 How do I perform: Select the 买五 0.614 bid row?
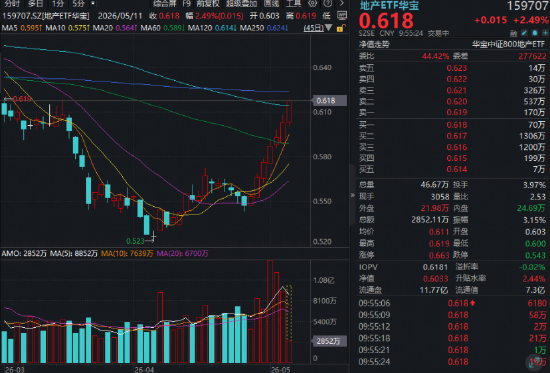[x=452, y=170]
